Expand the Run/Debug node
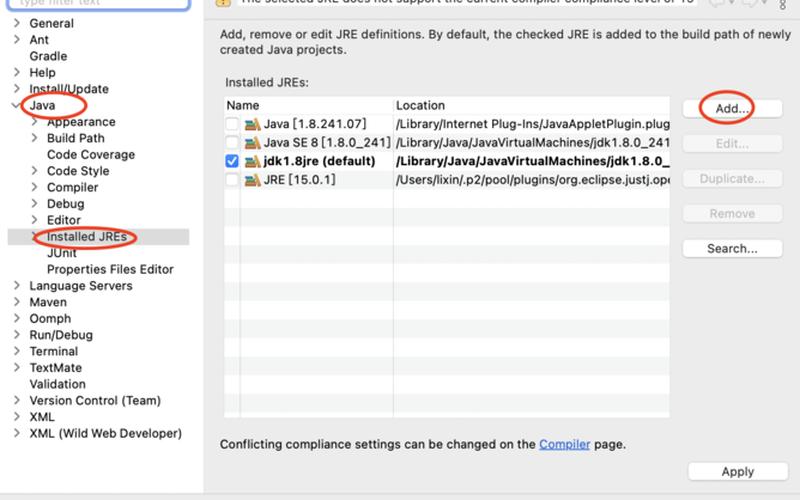Viewport: 800px width, 500px height. [x=17, y=334]
